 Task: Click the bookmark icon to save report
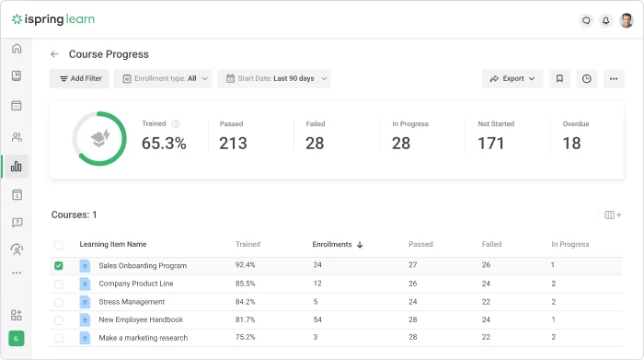[x=559, y=78]
